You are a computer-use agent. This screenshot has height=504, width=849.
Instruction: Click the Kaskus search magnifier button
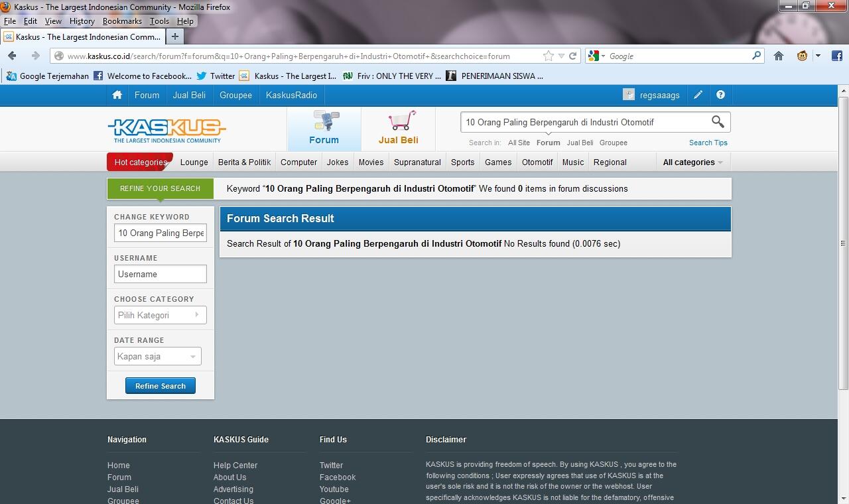click(718, 121)
